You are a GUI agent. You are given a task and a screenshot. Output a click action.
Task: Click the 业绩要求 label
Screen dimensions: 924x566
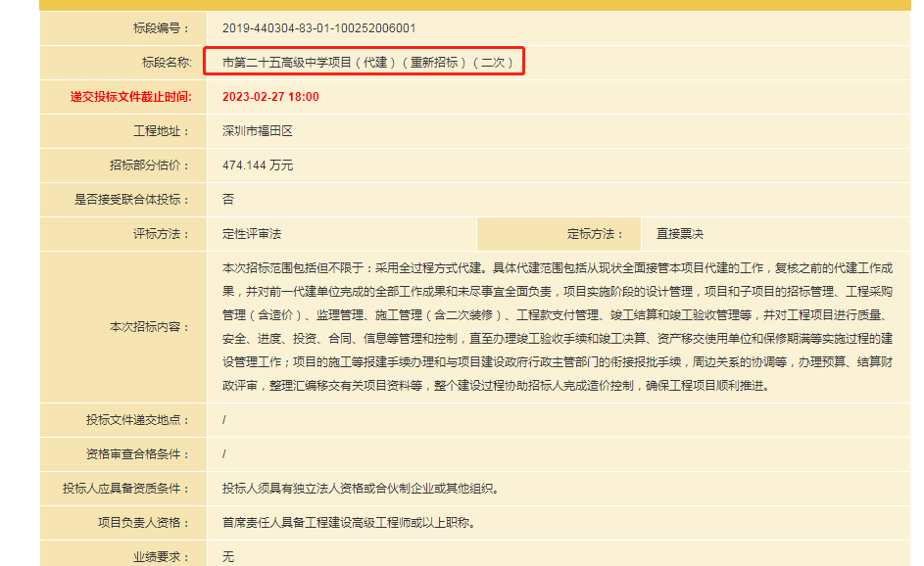pyautogui.click(x=162, y=556)
